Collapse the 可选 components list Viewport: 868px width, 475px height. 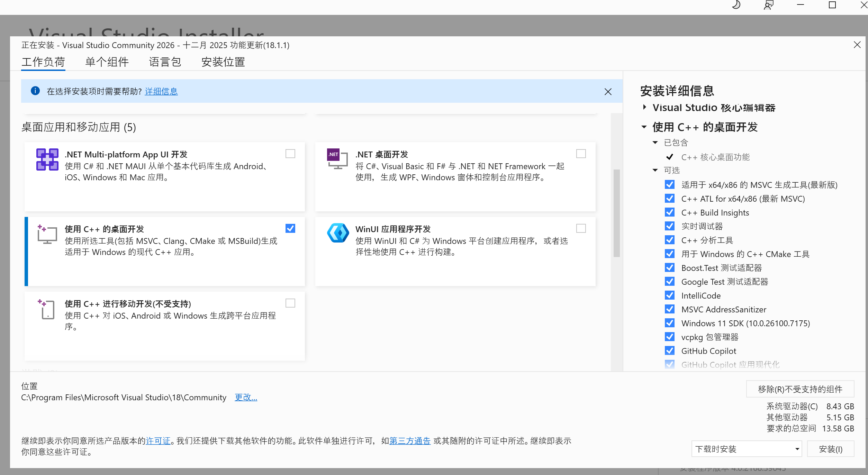tap(655, 170)
